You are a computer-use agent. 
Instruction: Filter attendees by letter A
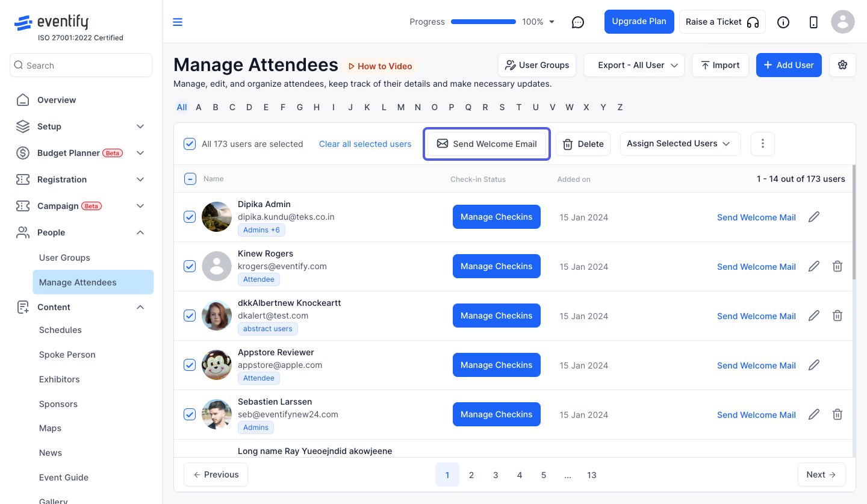(x=199, y=107)
